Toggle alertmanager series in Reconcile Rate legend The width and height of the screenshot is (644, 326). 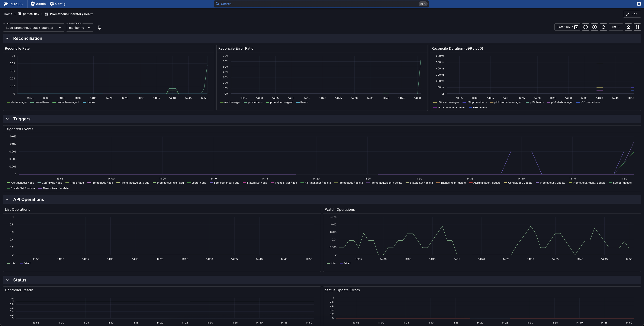point(17,102)
